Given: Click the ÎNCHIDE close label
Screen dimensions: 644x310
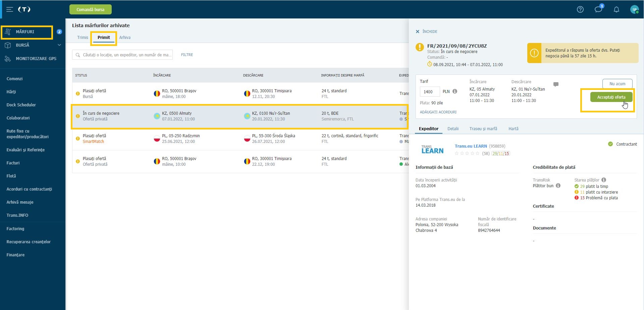Looking at the screenshot, I should coord(430,32).
